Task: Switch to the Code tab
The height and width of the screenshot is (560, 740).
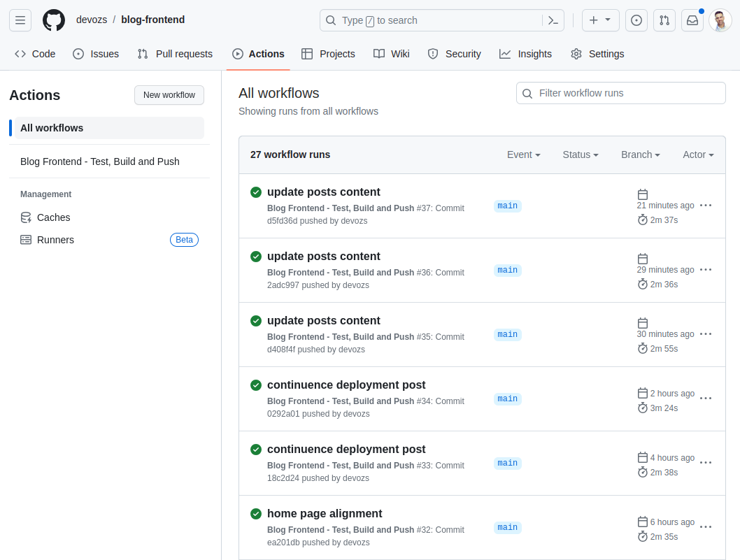Action: coord(36,54)
